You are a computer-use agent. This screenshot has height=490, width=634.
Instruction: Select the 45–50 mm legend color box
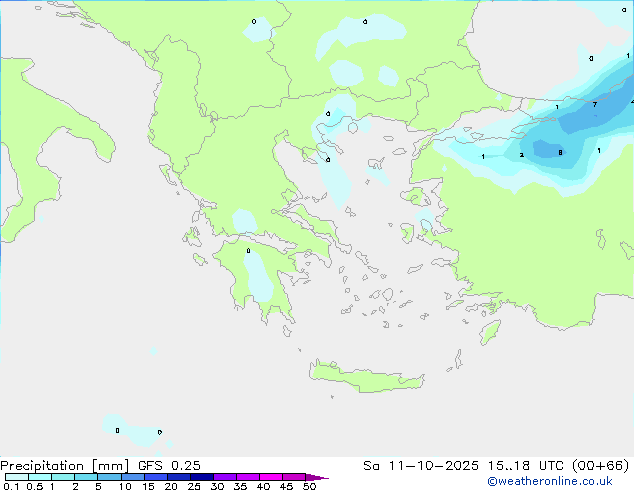294,477
